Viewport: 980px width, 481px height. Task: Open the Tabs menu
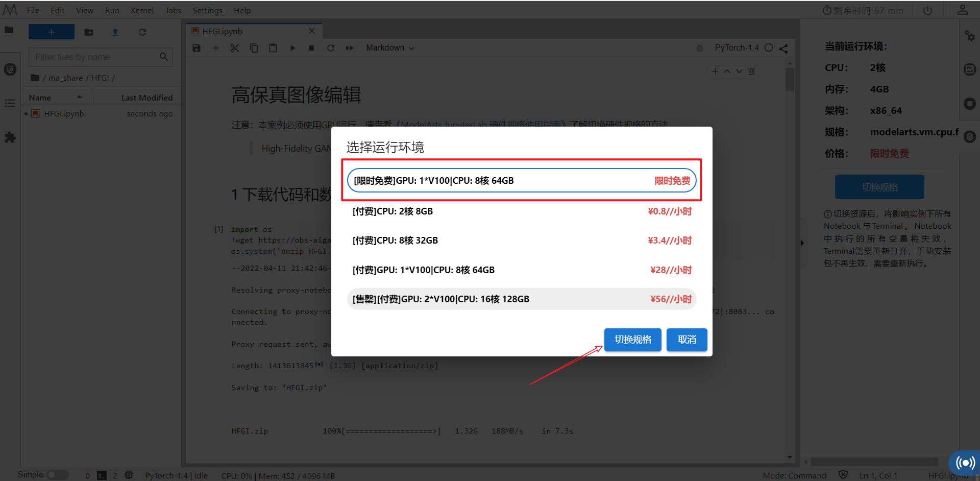[174, 11]
